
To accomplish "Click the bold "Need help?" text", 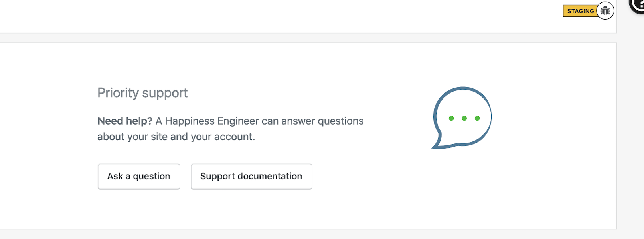I will [x=125, y=121].
